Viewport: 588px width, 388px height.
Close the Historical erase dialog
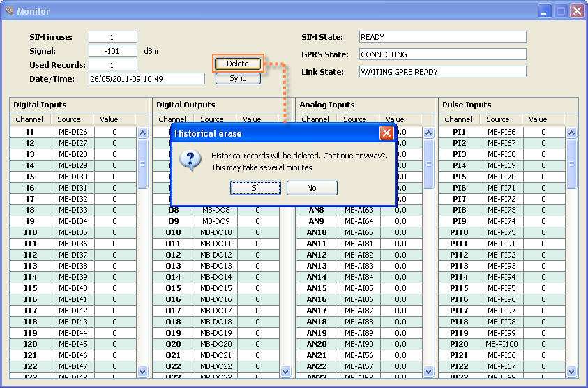(386, 133)
